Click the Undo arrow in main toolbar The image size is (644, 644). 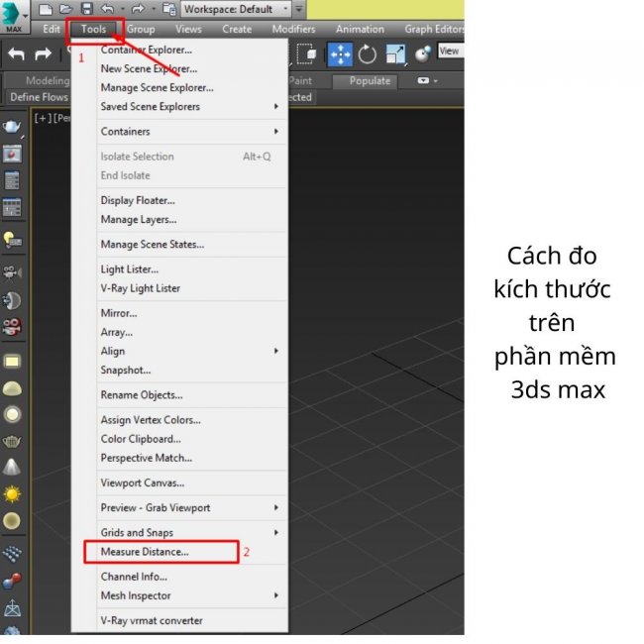tap(16, 54)
